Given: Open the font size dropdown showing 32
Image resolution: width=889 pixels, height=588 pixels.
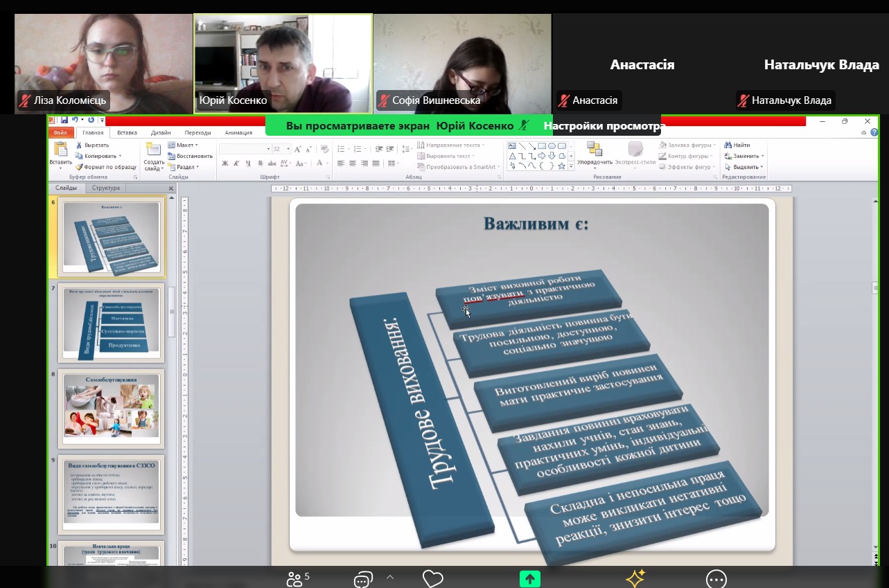Looking at the screenshot, I should (x=288, y=149).
